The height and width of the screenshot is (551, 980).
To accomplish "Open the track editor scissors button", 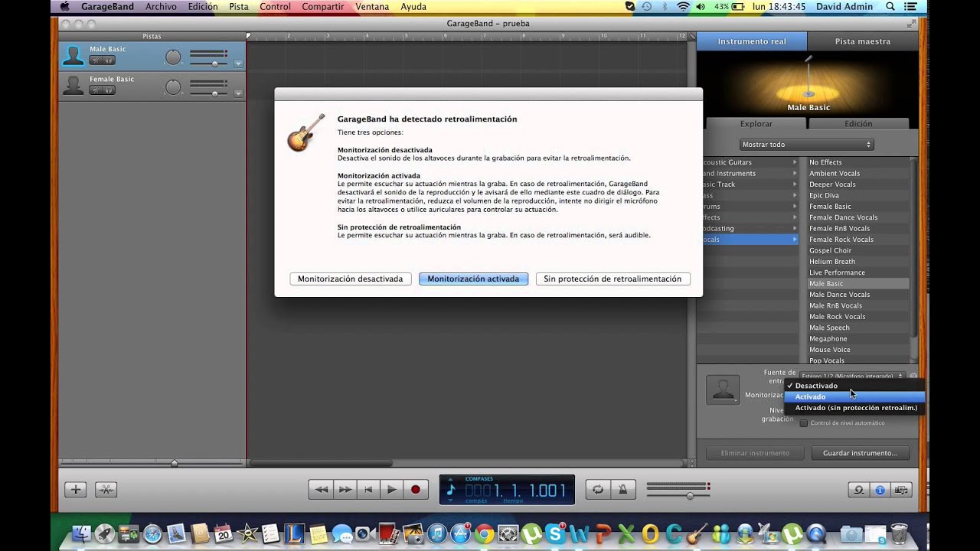I will point(106,490).
